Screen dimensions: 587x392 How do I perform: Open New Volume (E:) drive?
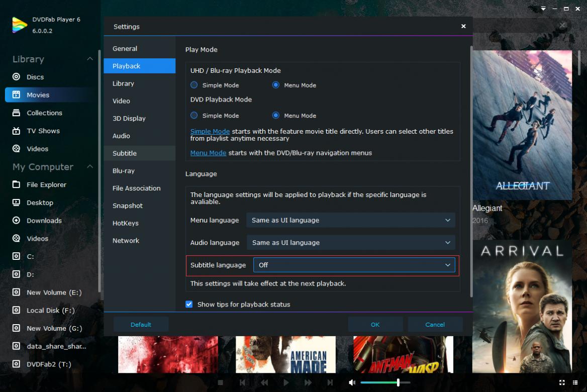[47, 292]
